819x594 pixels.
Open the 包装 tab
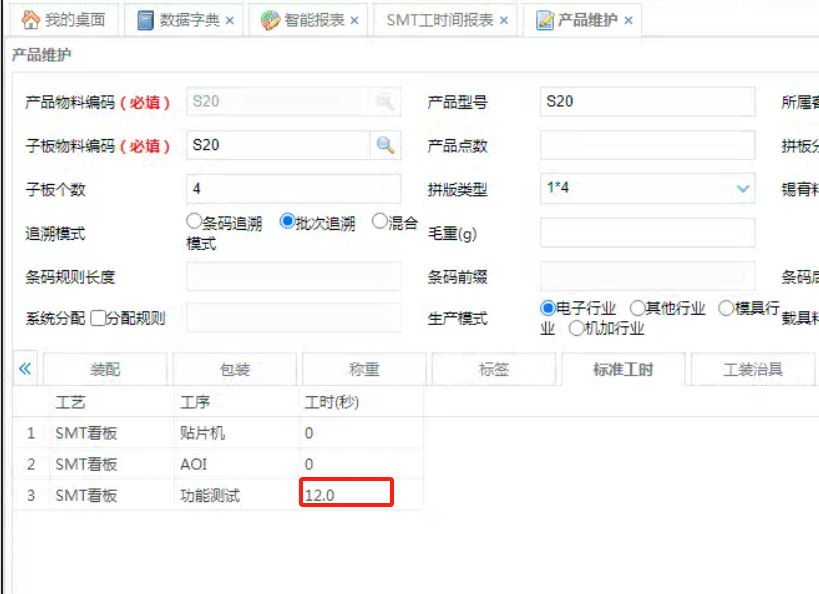coord(235,369)
